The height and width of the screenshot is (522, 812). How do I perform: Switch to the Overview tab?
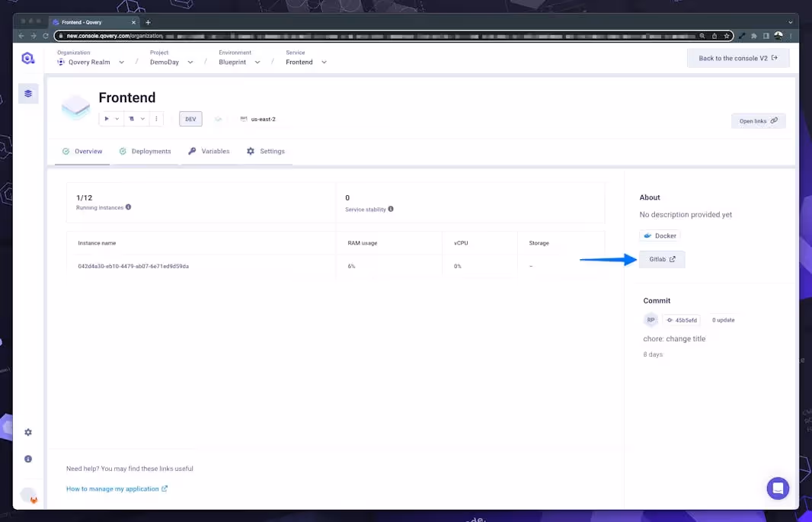click(x=82, y=151)
